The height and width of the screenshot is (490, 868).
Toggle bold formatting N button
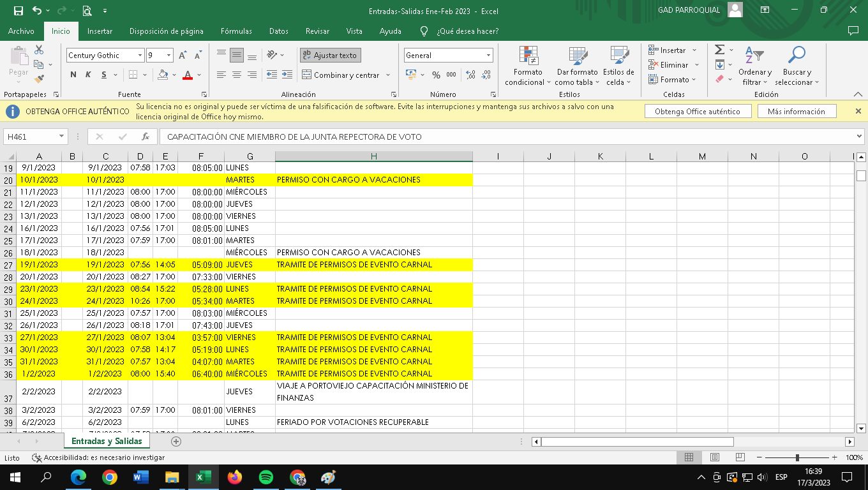(x=73, y=75)
